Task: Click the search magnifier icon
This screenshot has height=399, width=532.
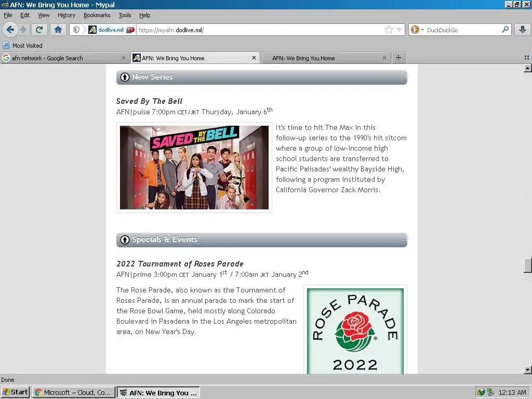Action: (x=505, y=30)
